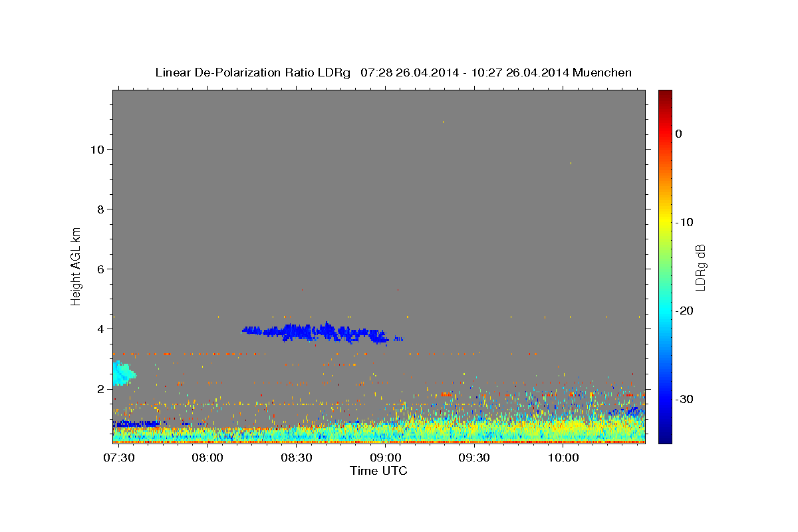798x532 pixels.
Task: Click the height tick label 8
Action: 100,209
